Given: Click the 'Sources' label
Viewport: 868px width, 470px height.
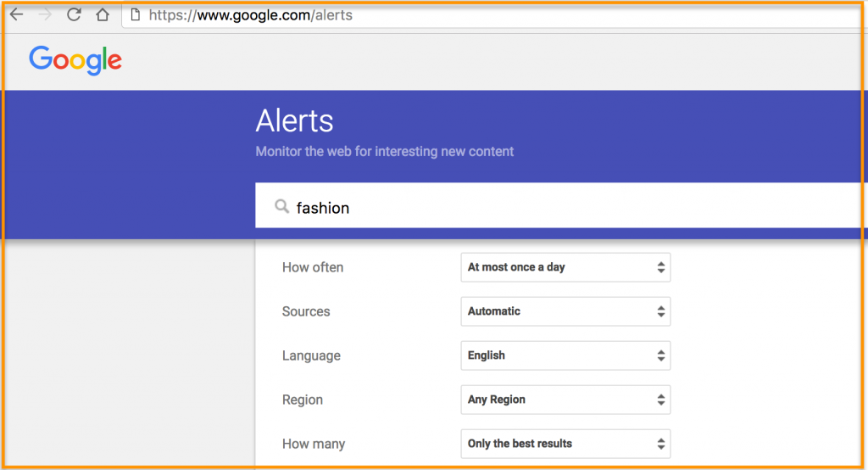Looking at the screenshot, I should (306, 311).
